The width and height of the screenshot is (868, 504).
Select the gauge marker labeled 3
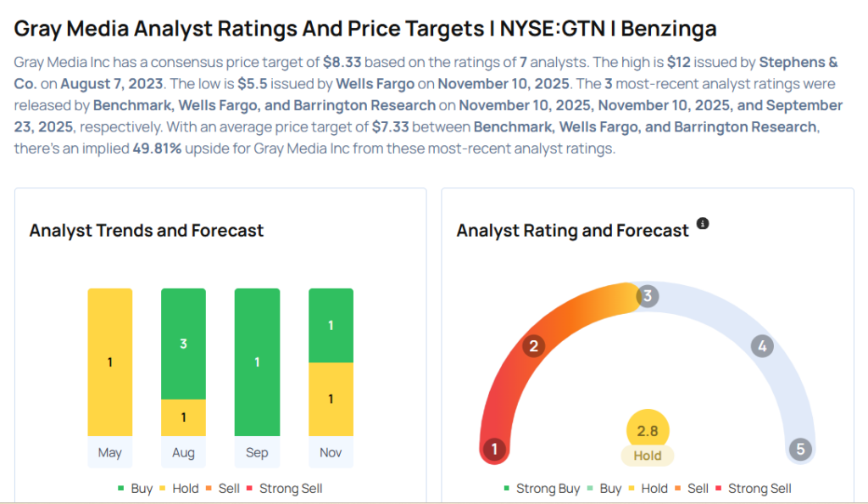tap(648, 296)
